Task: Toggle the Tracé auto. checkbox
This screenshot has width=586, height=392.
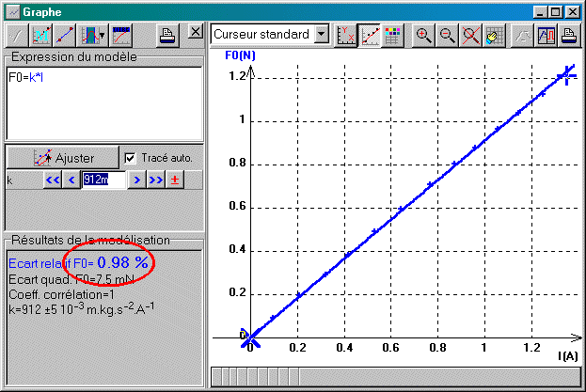Action: (x=131, y=157)
